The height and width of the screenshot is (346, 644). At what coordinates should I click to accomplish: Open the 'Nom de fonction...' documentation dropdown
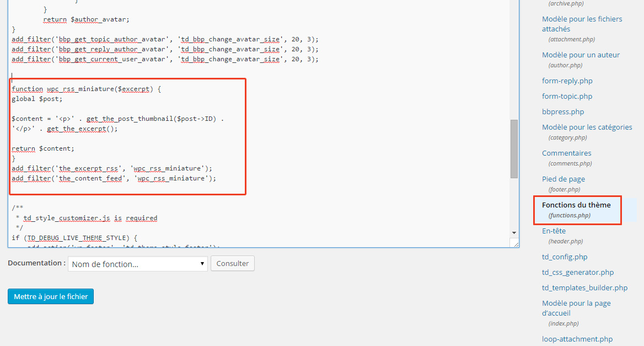coord(137,263)
